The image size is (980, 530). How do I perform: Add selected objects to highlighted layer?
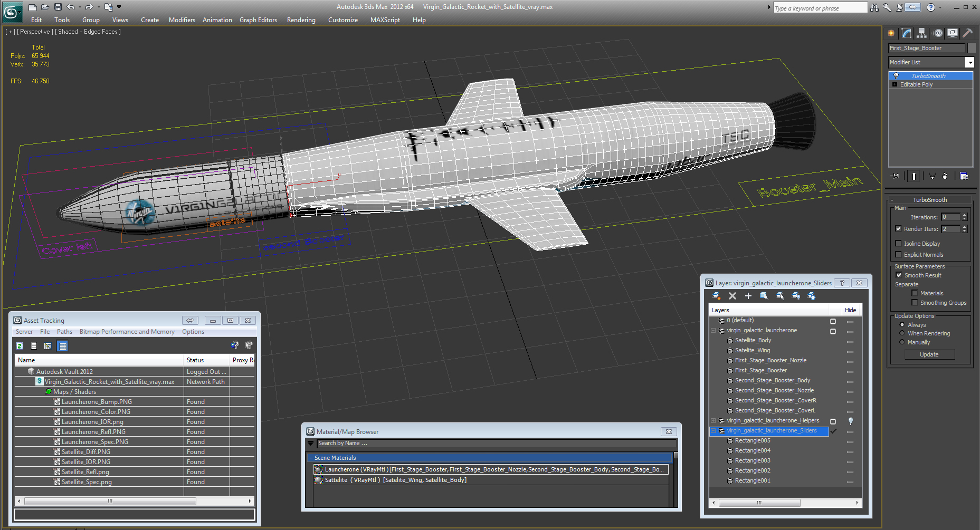(x=748, y=296)
